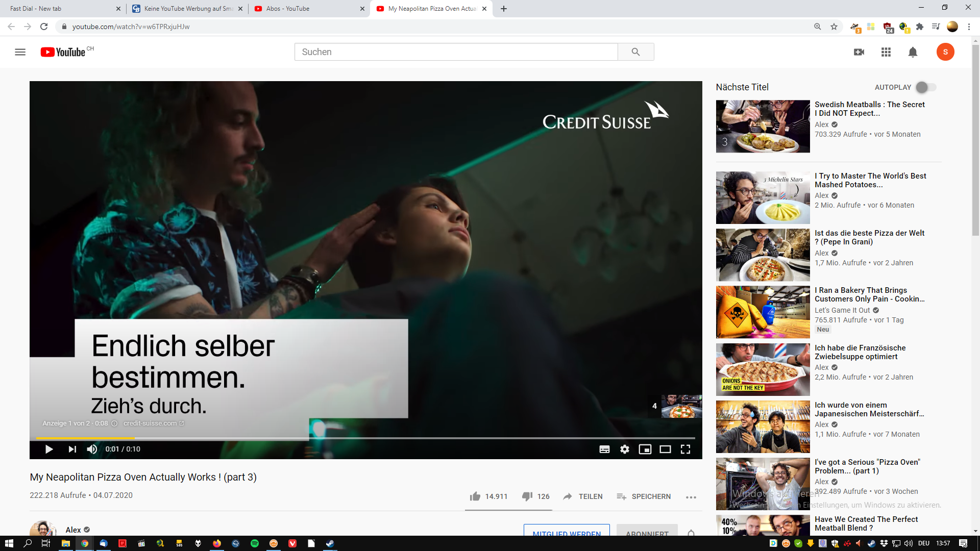Click the dislike thumbs-down icon

click(x=527, y=496)
